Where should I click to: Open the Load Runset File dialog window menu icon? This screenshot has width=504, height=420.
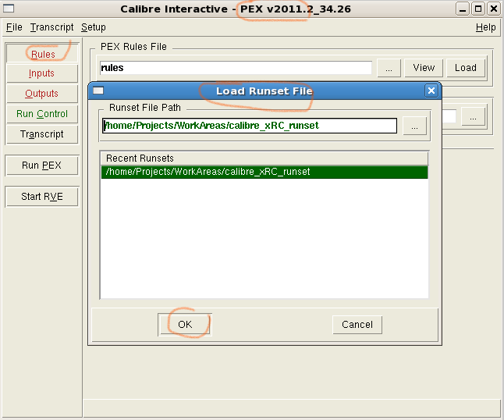tap(98, 91)
